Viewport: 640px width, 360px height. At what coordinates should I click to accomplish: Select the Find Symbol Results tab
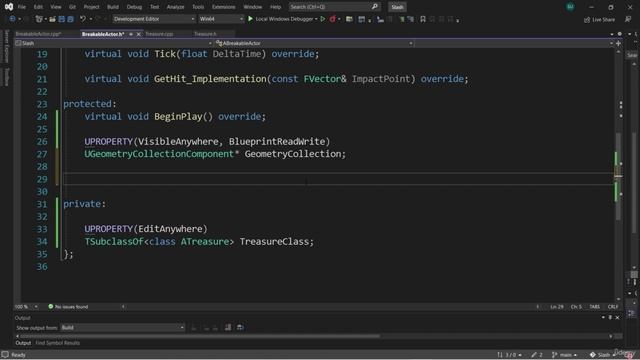pos(58,343)
